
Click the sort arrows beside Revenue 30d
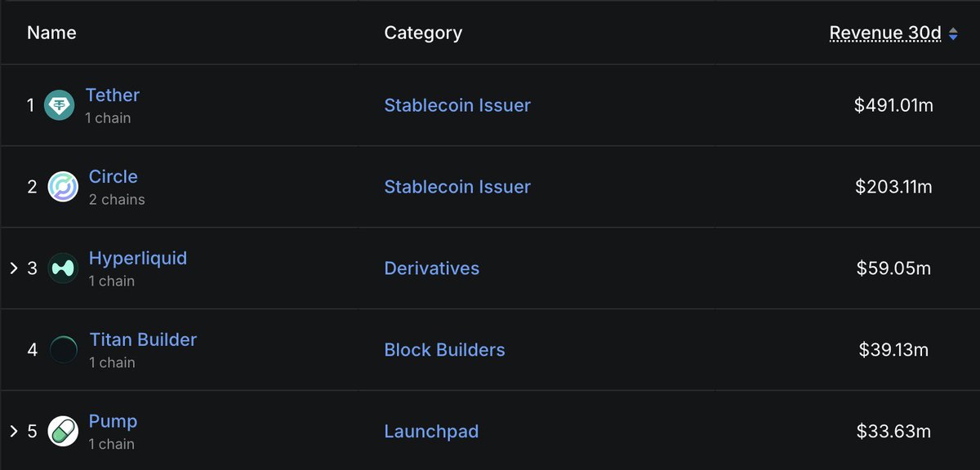[952, 33]
